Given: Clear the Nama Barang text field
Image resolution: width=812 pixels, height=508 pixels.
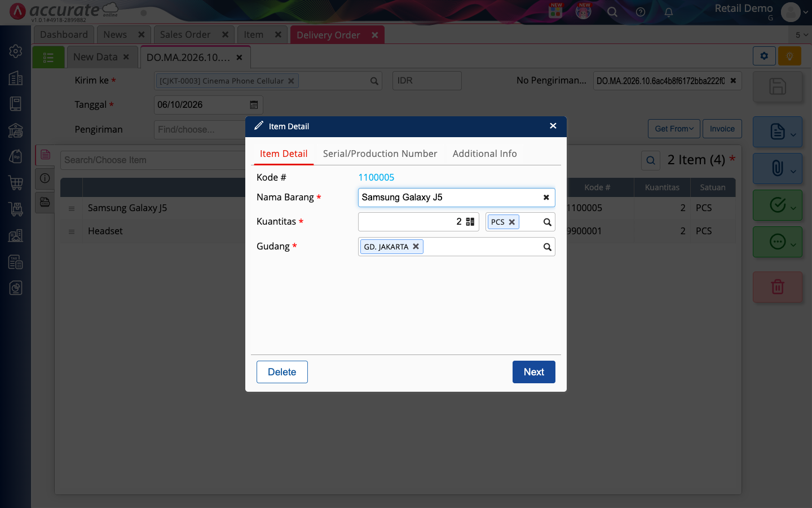Looking at the screenshot, I should [546, 198].
